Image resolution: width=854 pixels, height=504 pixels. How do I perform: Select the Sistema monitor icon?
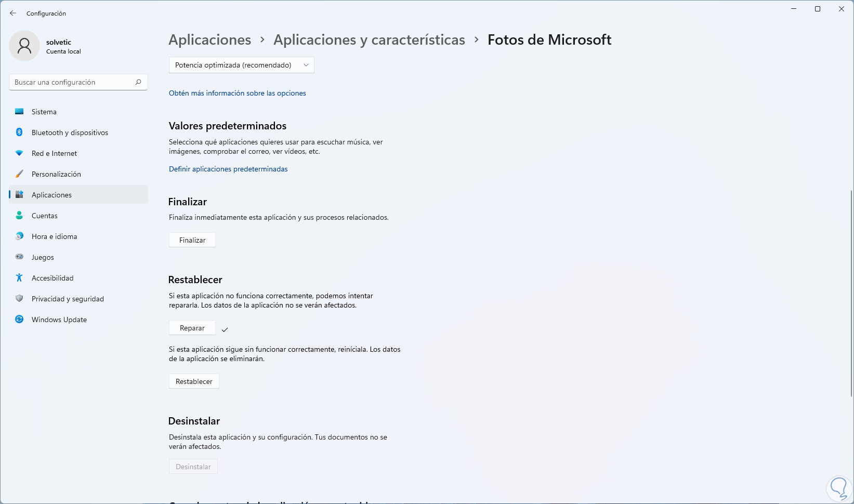point(19,112)
